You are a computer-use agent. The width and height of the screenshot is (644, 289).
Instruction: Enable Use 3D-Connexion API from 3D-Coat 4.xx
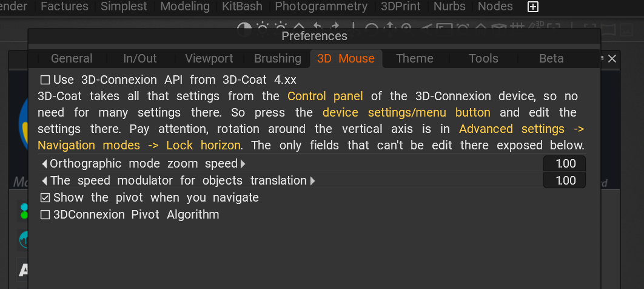tap(45, 80)
